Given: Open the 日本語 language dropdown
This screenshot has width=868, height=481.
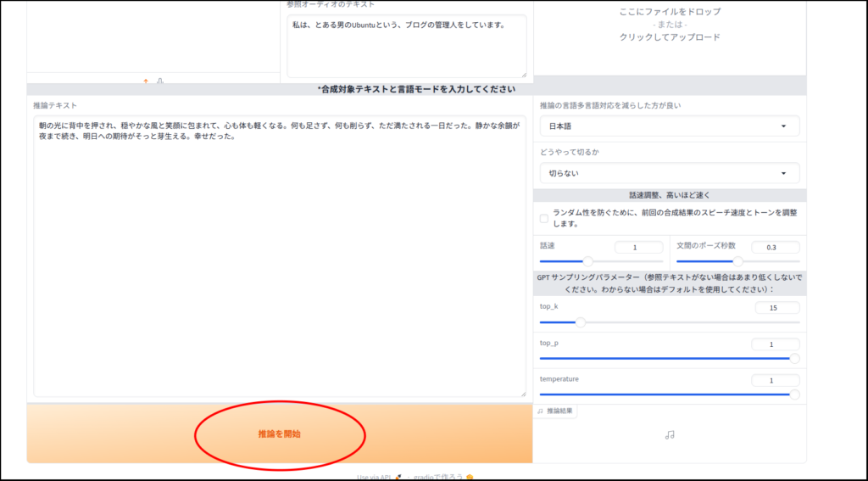Looking at the screenshot, I should click(x=670, y=126).
